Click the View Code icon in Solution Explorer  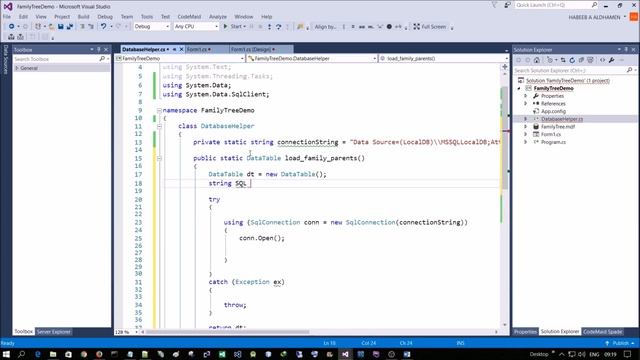(x=602, y=60)
